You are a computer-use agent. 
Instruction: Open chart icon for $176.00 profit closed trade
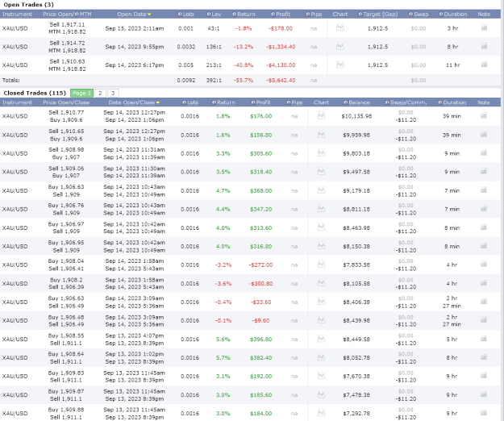[321, 115]
